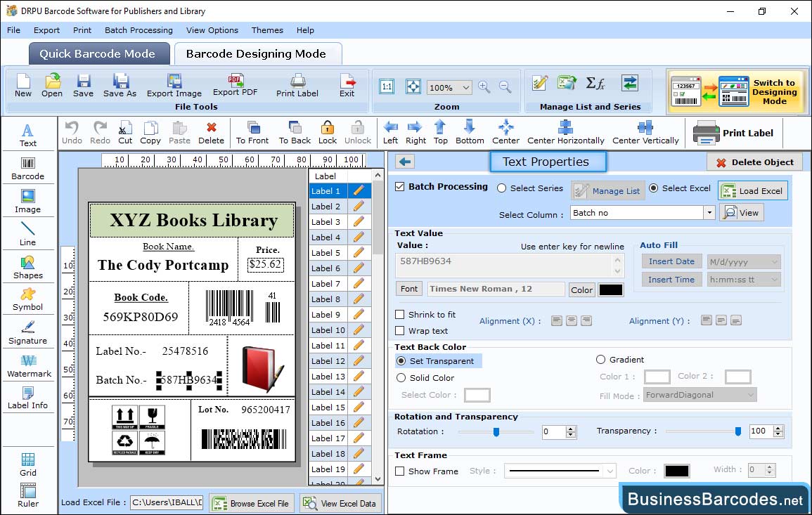
Task: Open the Select Column dropdown
Action: click(x=709, y=213)
